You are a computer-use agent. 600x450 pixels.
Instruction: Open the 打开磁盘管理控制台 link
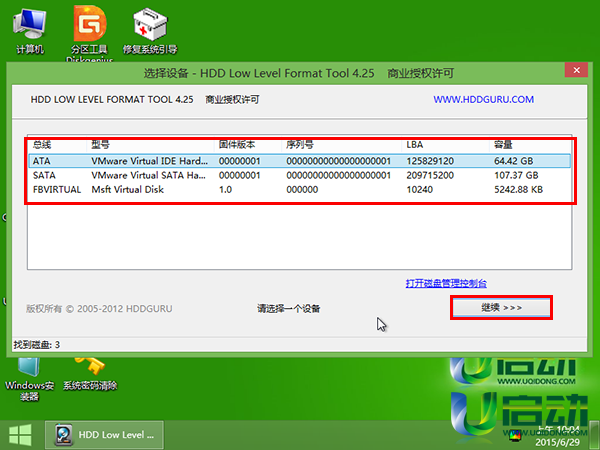tap(446, 283)
